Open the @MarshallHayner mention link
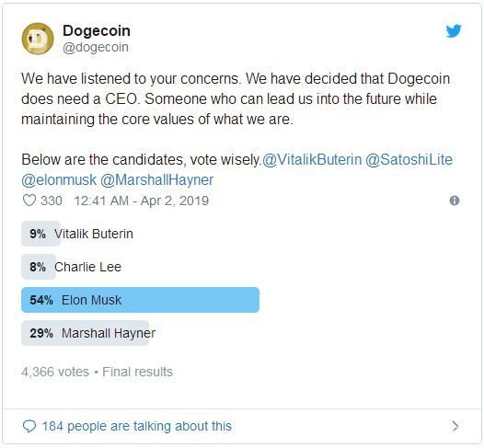 click(x=156, y=180)
